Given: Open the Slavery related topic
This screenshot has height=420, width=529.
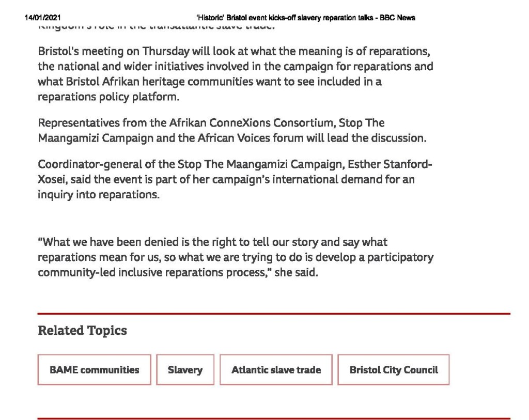Looking at the screenshot, I should click(x=185, y=370).
